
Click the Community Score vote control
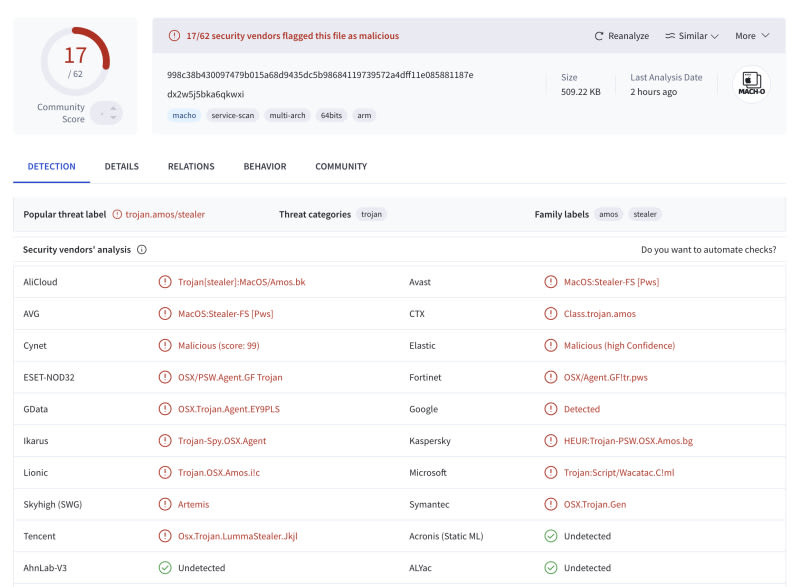106,113
